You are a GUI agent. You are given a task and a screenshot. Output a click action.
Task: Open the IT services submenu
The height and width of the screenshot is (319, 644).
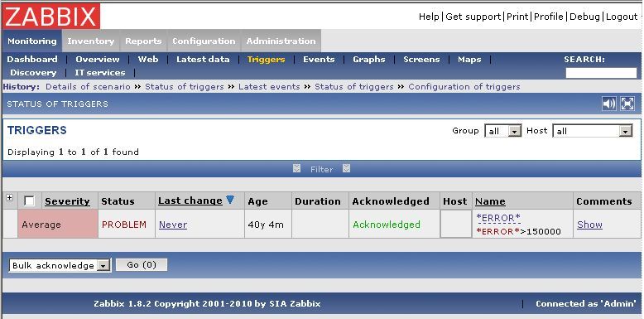point(100,72)
